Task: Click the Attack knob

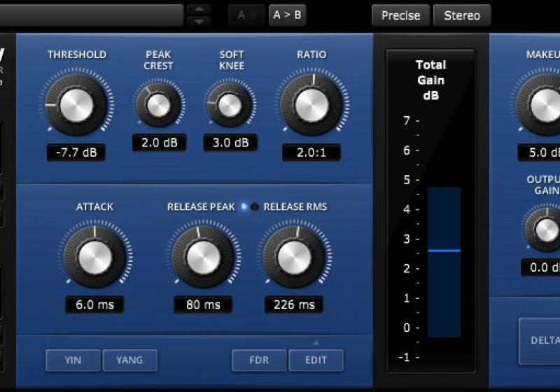Action: [x=94, y=258]
